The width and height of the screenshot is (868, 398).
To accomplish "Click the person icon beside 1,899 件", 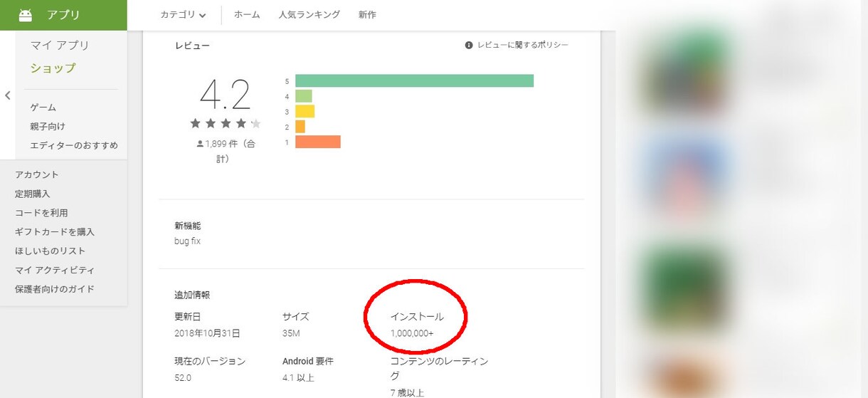I will 200,144.
